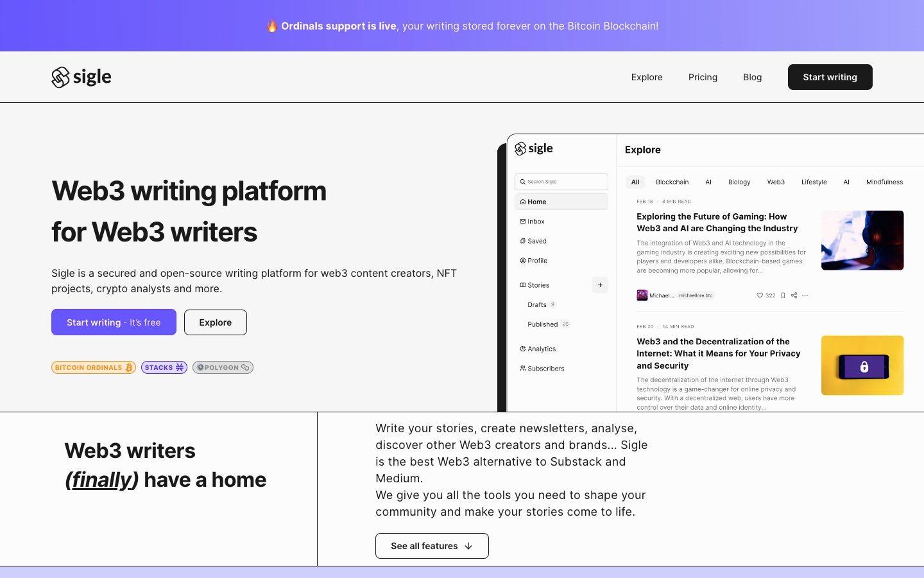Click the Explore heading in the preview
924x578 pixels.
tap(643, 150)
